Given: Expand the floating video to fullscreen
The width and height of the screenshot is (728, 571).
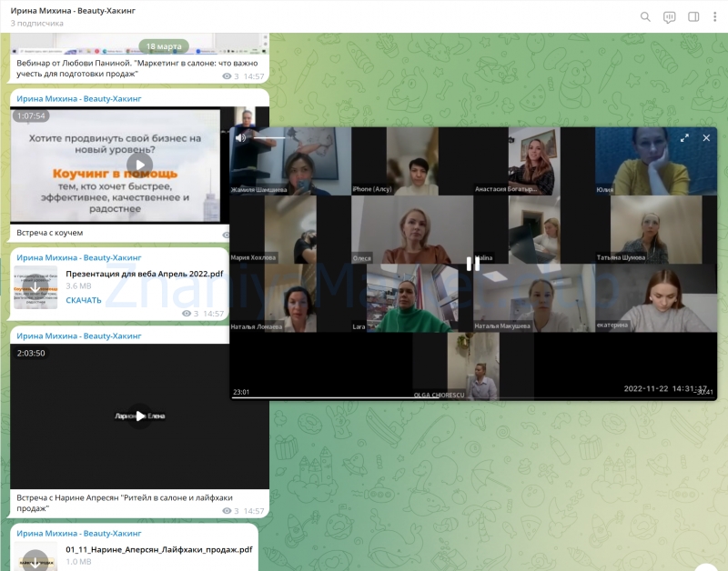Looking at the screenshot, I should [685, 138].
